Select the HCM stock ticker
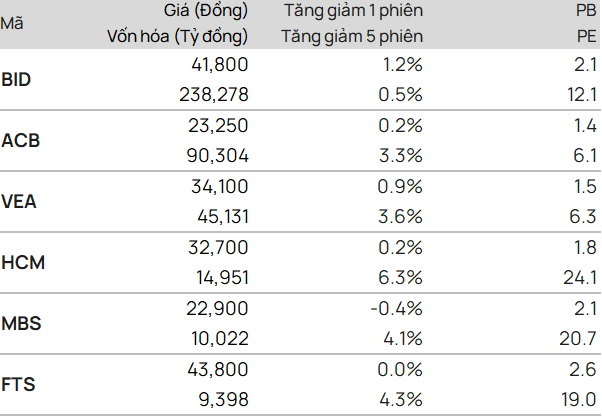The height and width of the screenshot is (420, 602). click(23, 263)
